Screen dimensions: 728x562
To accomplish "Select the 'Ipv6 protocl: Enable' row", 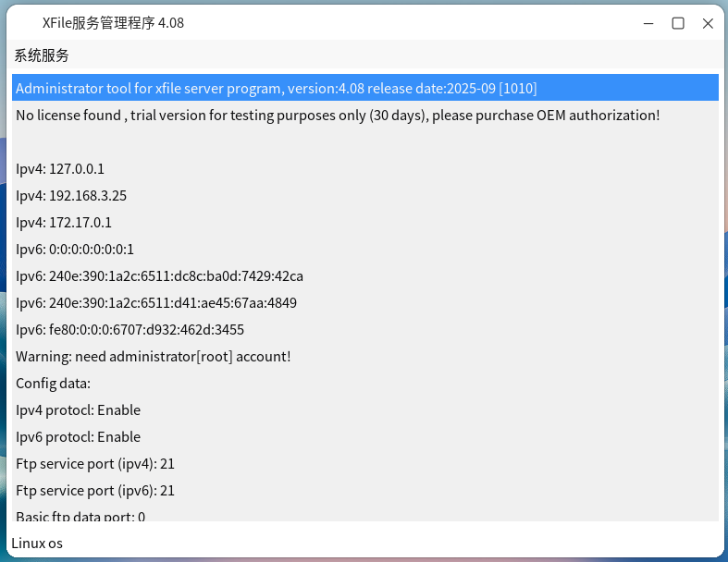I will point(79,437).
